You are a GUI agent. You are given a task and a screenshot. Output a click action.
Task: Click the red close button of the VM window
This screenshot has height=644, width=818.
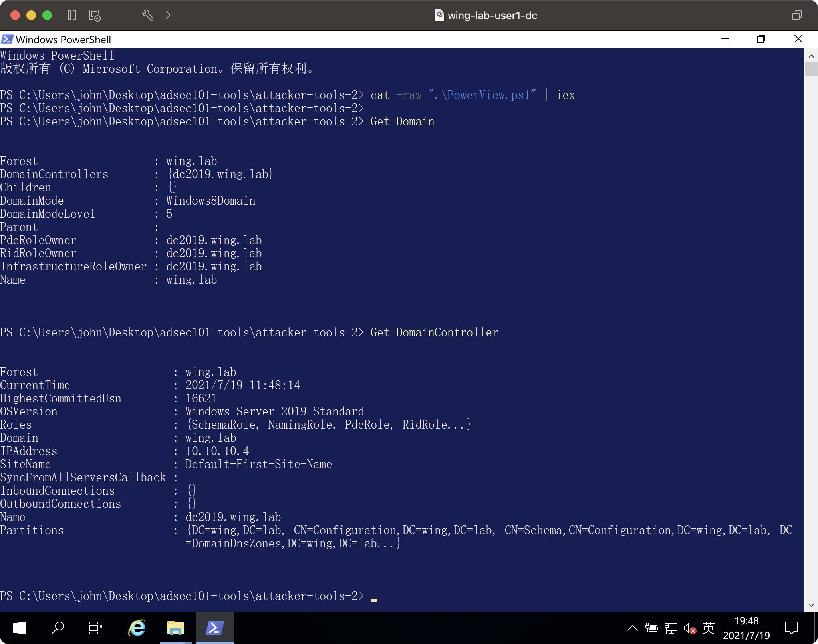pos(15,15)
